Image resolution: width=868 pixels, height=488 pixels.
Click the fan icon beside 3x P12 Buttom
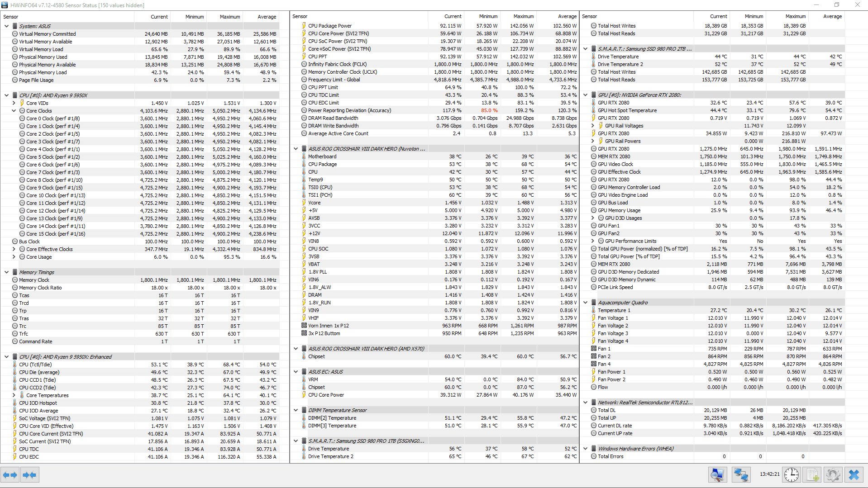[x=304, y=333]
